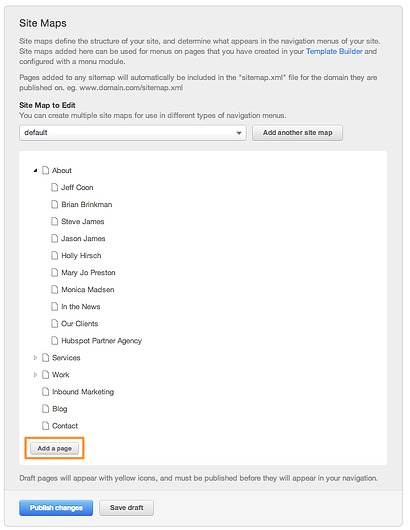The width and height of the screenshot is (410, 530).
Task: Click the page icon beside Brian Brinkman
Action: click(54, 204)
